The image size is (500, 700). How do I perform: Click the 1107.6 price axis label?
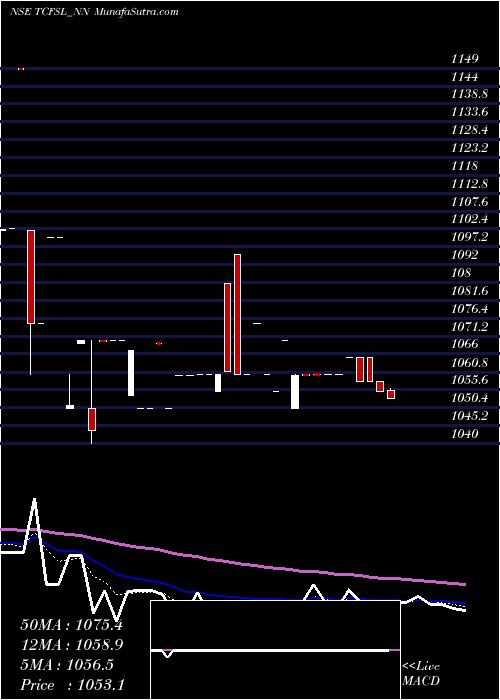coord(469,201)
